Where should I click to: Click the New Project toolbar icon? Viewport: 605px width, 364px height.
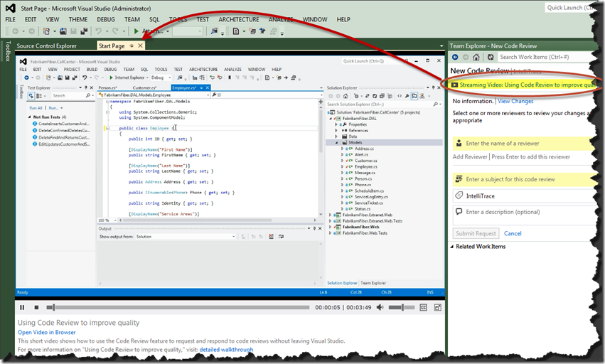(x=46, y=31)
